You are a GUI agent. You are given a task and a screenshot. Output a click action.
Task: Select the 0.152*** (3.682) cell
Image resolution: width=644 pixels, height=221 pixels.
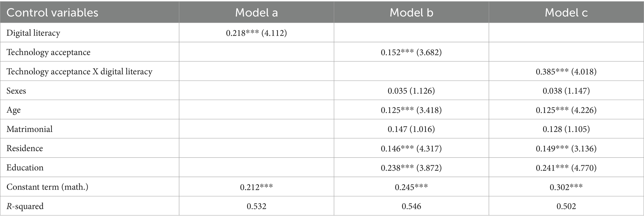point(411,52)
